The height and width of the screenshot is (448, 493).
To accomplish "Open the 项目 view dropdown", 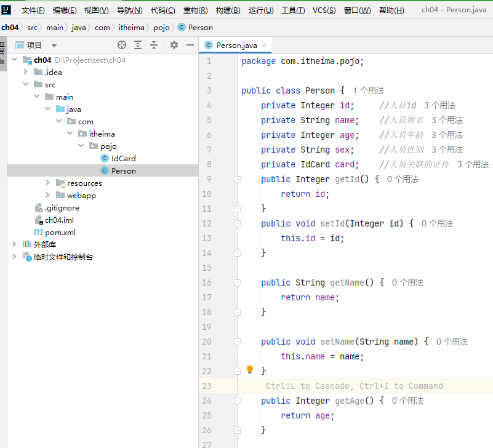I will pos(54,46).
